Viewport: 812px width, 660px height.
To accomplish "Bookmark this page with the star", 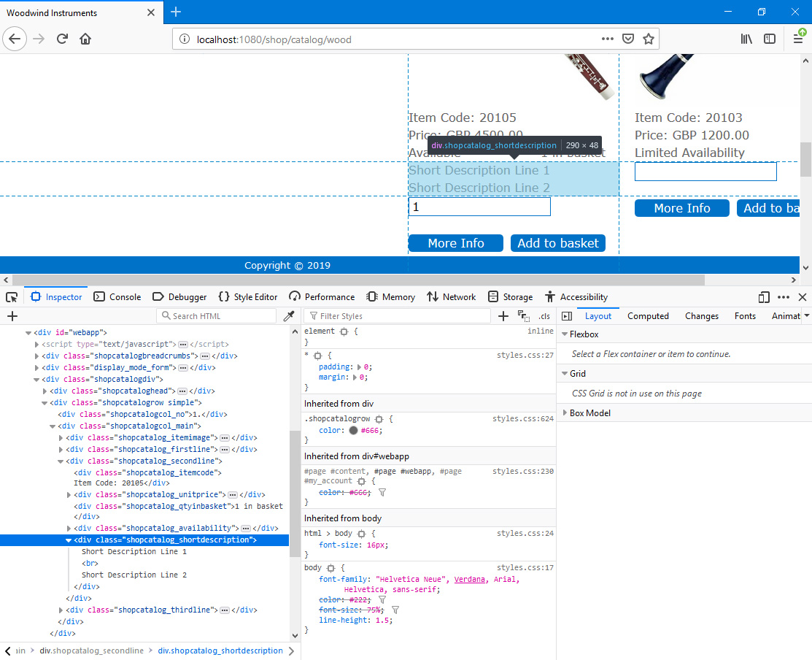I will pyautogui.click(x=649, y=39).
